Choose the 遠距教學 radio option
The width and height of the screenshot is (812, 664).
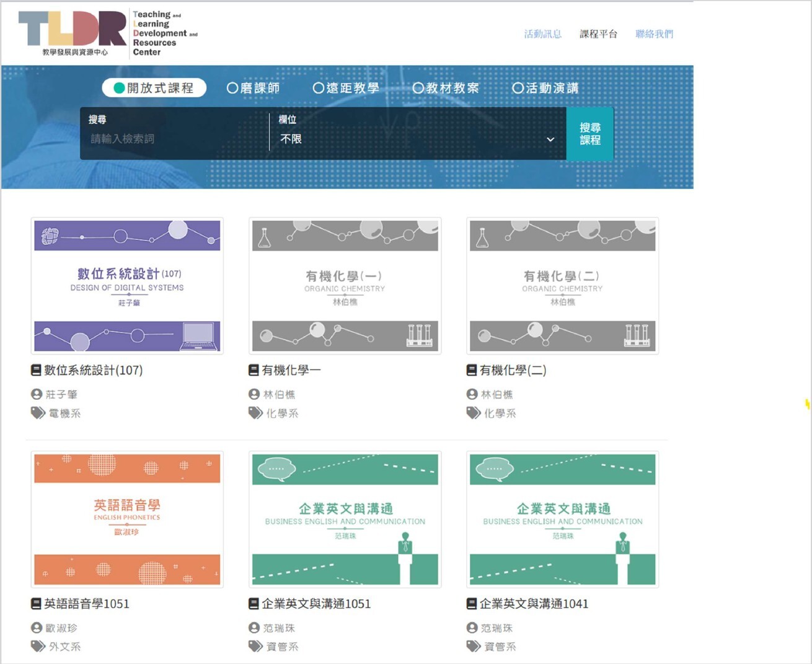[319, 88]
